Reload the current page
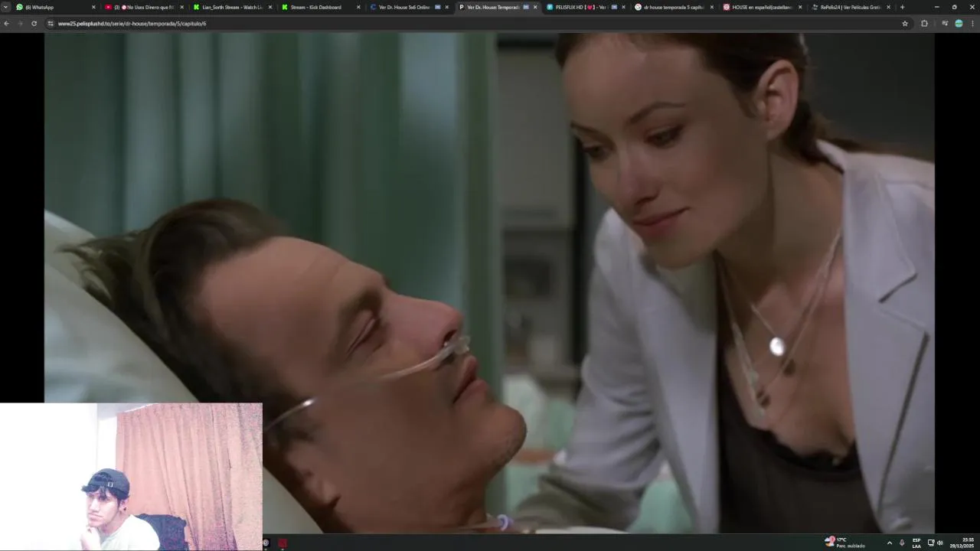This screenshot has width=980, height=551. point(34,24)
